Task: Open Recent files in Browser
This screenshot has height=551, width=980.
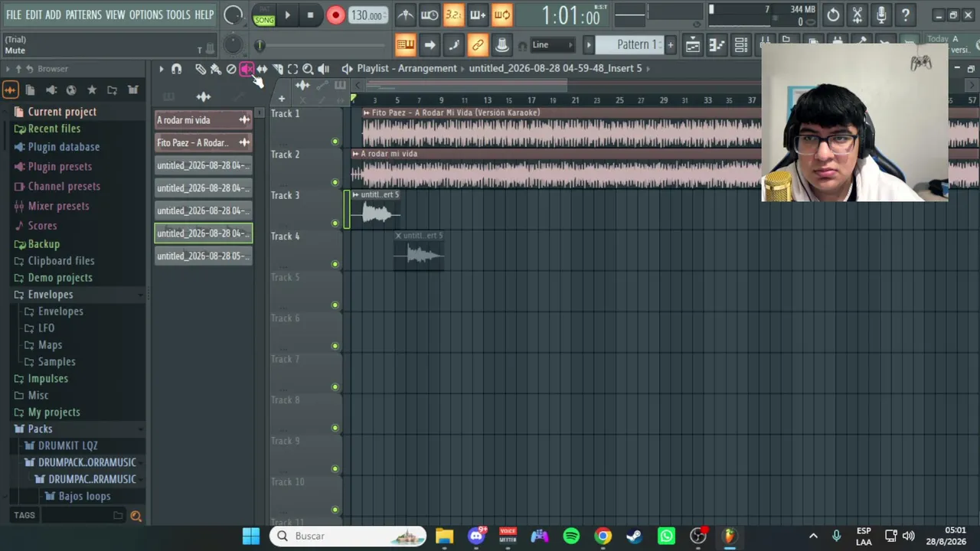Action: coord(54,129)
